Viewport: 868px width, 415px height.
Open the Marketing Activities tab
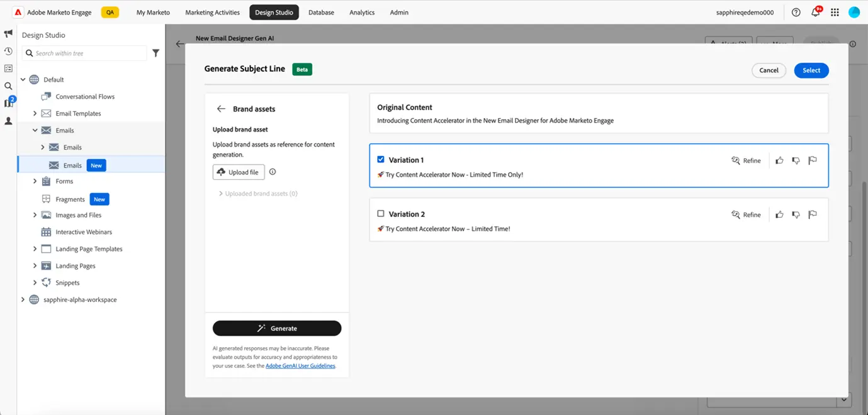[x=212, y=12]
